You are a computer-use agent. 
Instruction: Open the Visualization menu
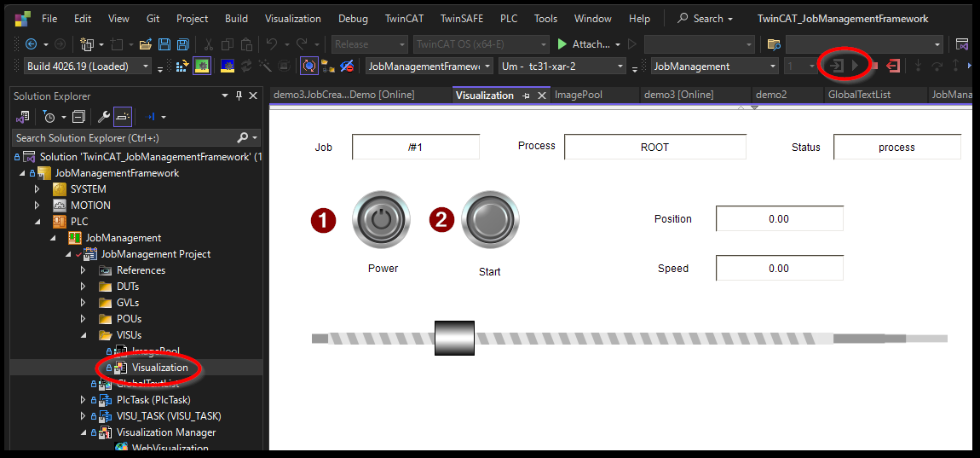click(292, 19)
